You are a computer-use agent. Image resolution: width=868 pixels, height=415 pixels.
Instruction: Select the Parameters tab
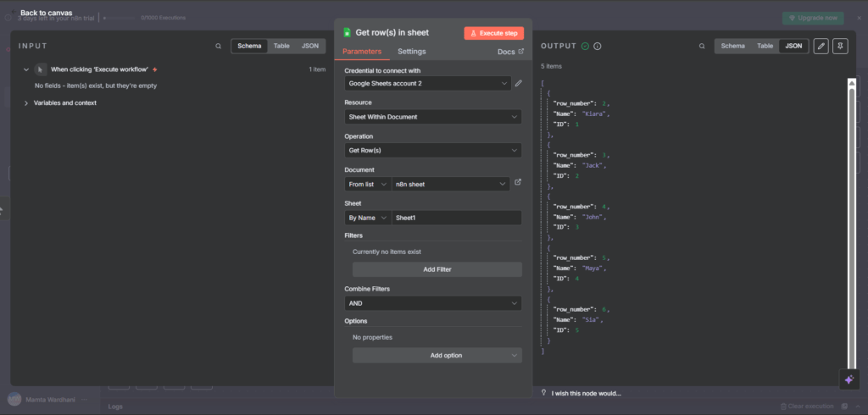tap(362, 52)
